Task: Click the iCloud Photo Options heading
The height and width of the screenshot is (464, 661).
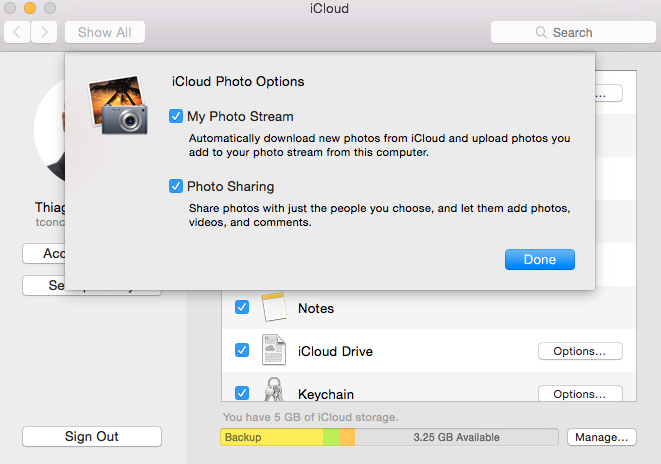Action: (238, 81)
